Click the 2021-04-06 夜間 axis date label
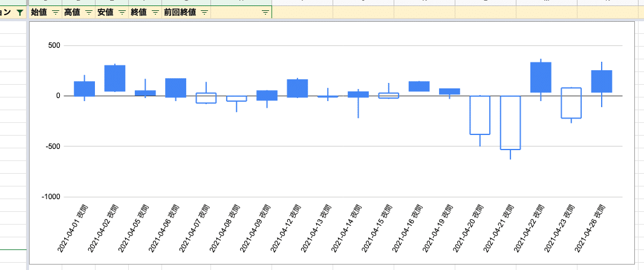This screenshot has height=270, width=644. point(164,227)
